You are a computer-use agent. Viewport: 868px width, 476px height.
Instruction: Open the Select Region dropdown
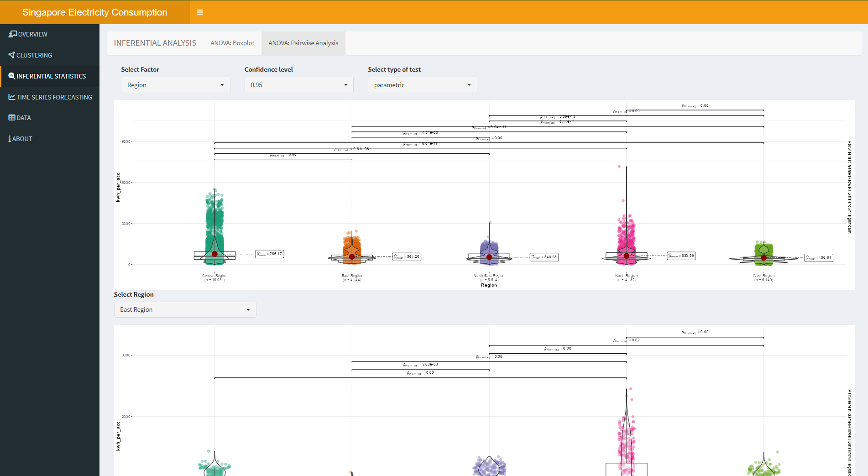pos(185,309)
